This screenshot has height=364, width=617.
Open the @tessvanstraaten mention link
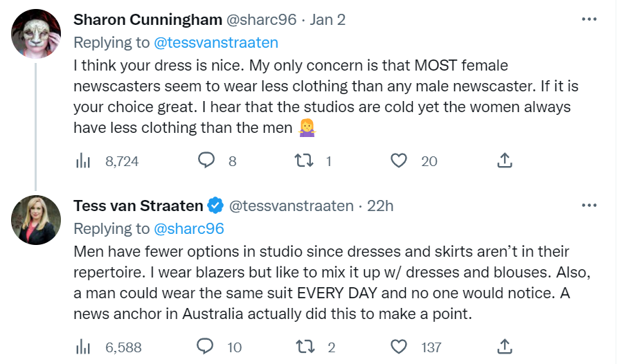click(216, 42)
